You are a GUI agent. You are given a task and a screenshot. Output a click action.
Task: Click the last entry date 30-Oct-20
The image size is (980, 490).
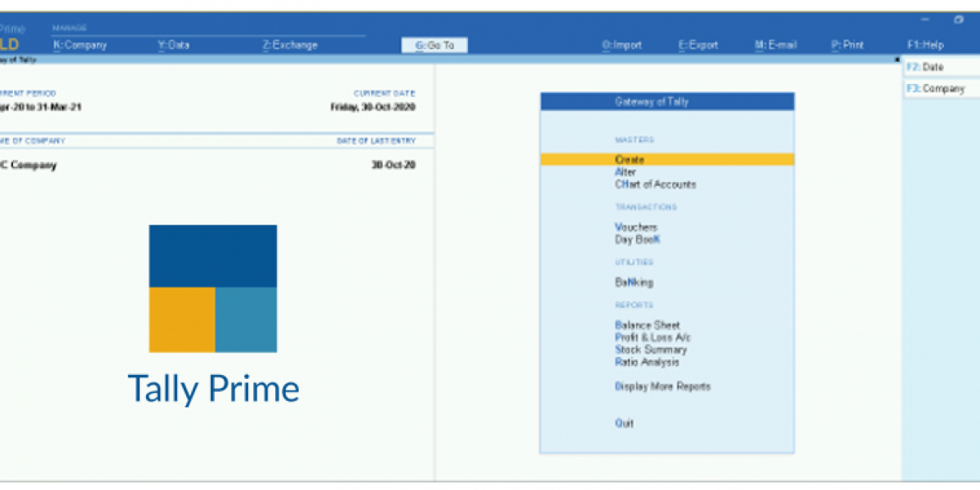[394, 165]
